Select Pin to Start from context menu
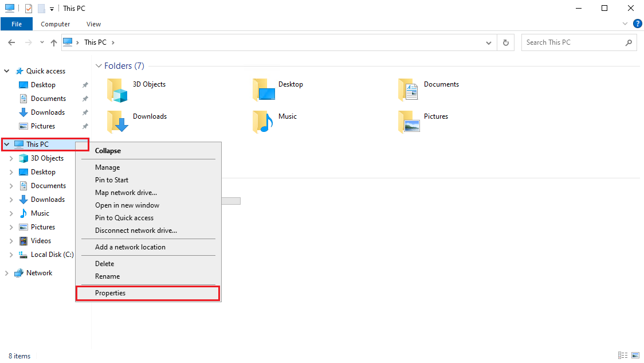Image resolution: width=644 pixels, height=363 pixels. point(148,180)
